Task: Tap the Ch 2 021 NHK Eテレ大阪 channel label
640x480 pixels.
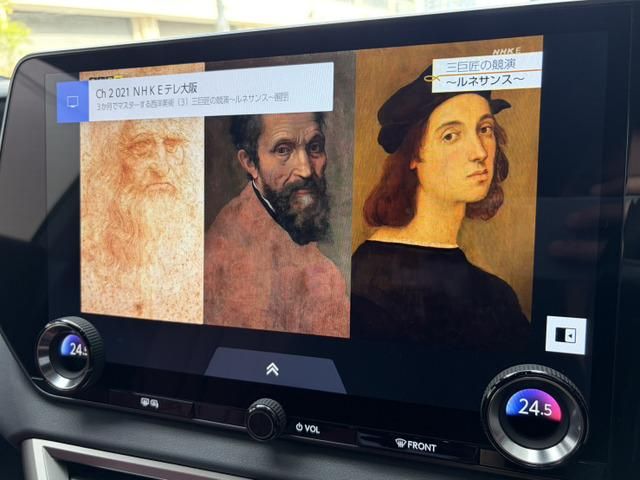Action: click(x=147, y=91)
